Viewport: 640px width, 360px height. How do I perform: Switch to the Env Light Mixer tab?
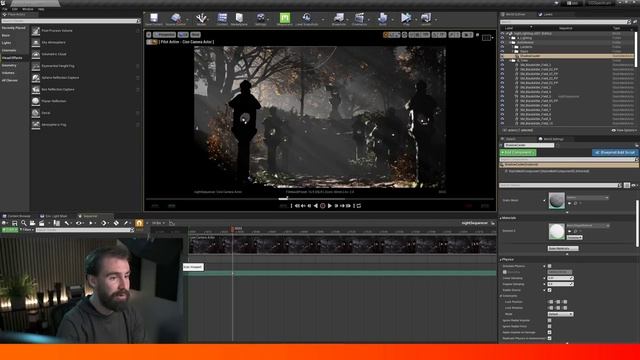click(54, 216)
